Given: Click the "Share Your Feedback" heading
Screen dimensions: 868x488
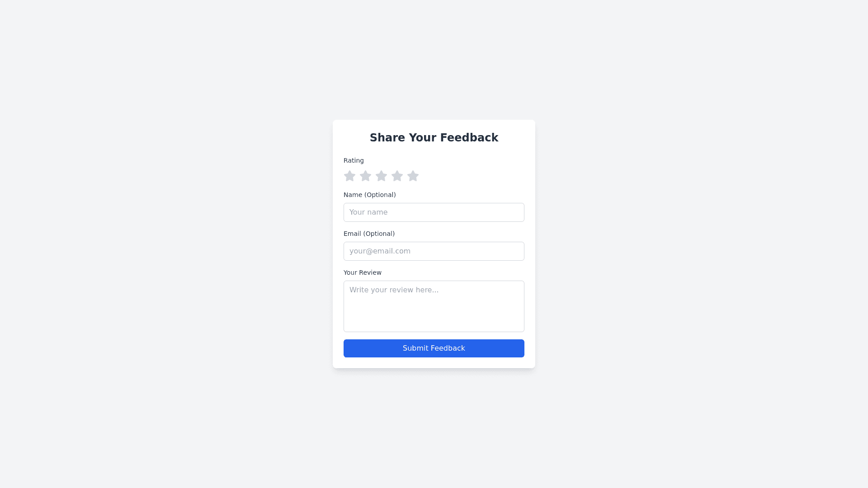Looking at the screenshot, I should [x=434, y=138].
